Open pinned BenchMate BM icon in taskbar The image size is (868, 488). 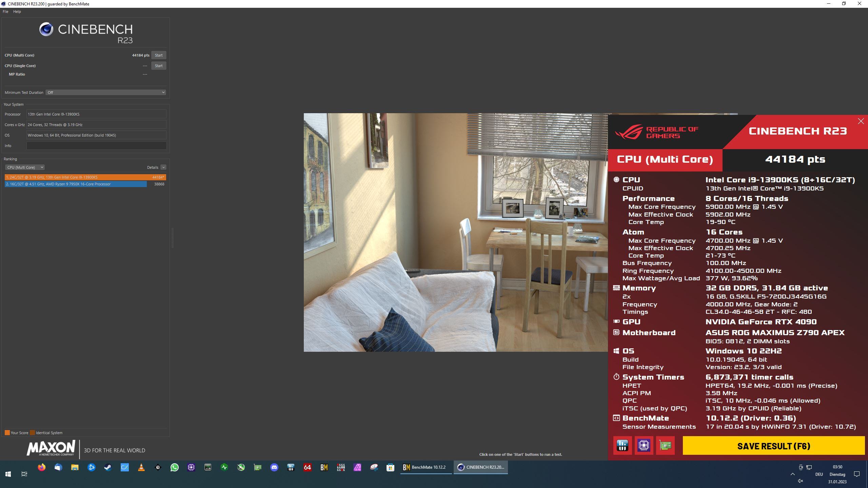pyautogui.click(x=324, y=468)
